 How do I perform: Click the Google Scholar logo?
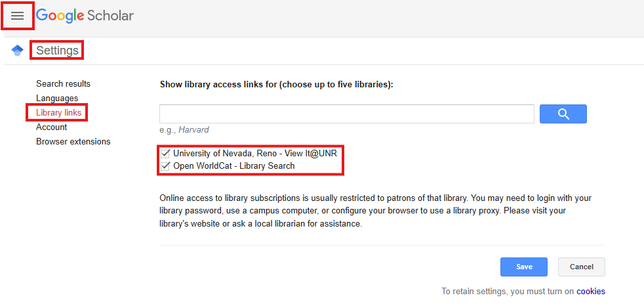[x=85, y=16]
